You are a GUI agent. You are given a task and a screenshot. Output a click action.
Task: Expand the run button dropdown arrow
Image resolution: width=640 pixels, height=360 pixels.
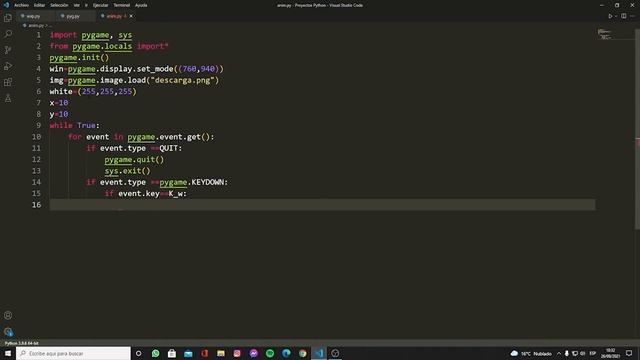coord(616,16)
